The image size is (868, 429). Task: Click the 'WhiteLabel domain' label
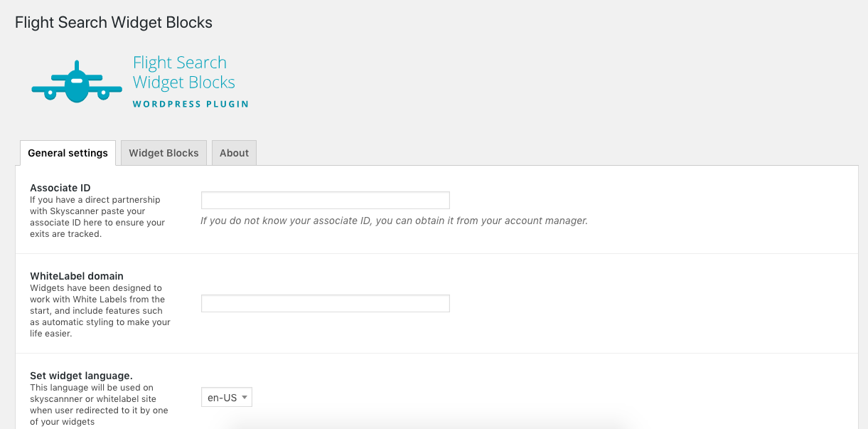pyautogui.click(x=77, y=276)
